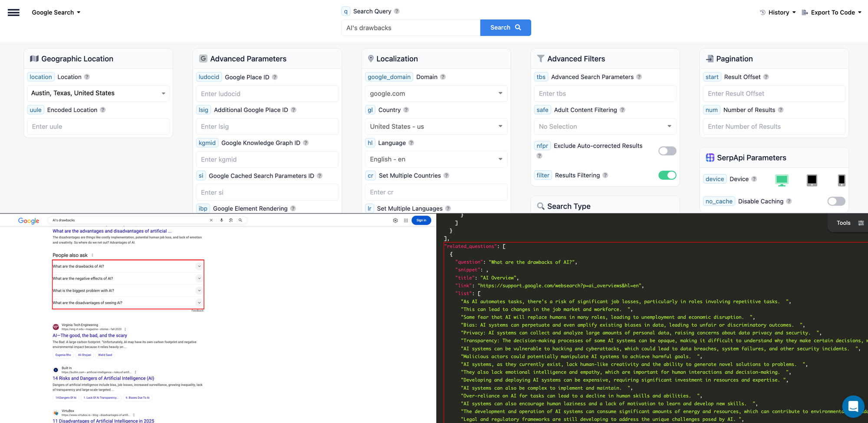Show help for Advanced Search Parameters
Viewport: 868px width, 423px height.
click(639, 77)
